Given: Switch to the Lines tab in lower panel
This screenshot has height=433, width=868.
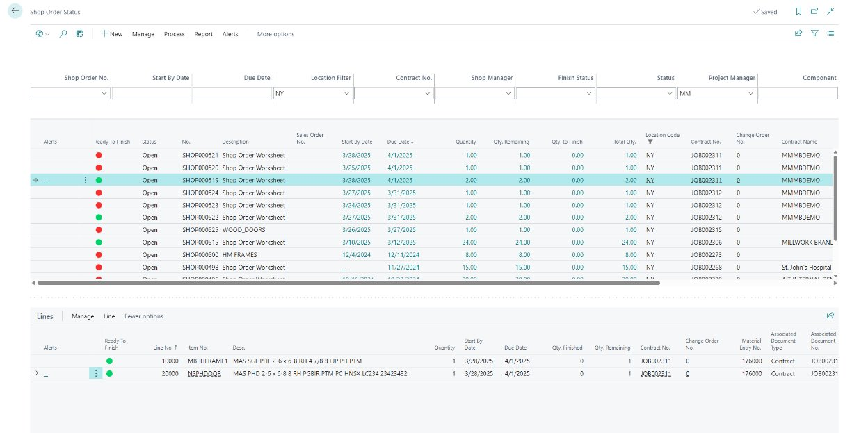Looking at the screenshot, I should (44, 316).
